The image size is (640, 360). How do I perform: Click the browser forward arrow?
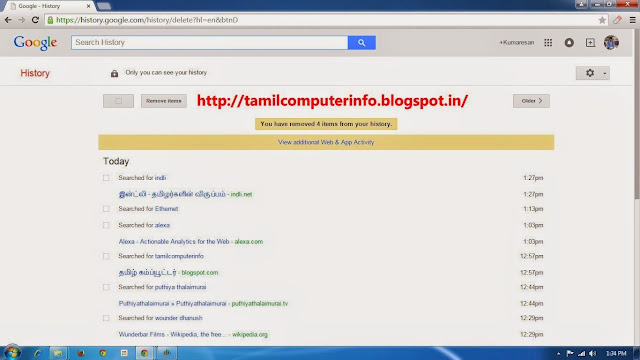(x=22, y=20)
